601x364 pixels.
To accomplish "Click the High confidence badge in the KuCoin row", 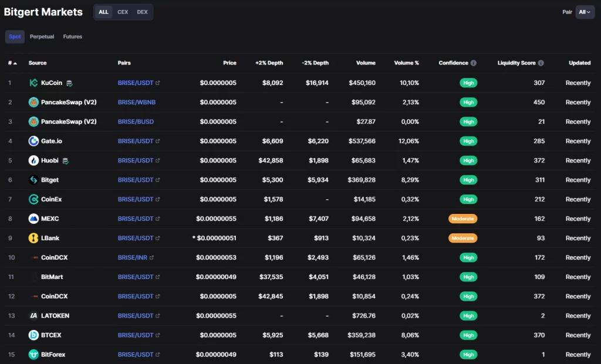I will coord(468,83).
